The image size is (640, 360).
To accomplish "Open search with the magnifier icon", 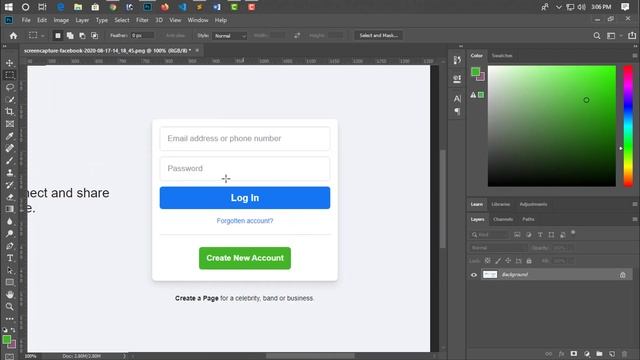I will [x=597, y=36].
